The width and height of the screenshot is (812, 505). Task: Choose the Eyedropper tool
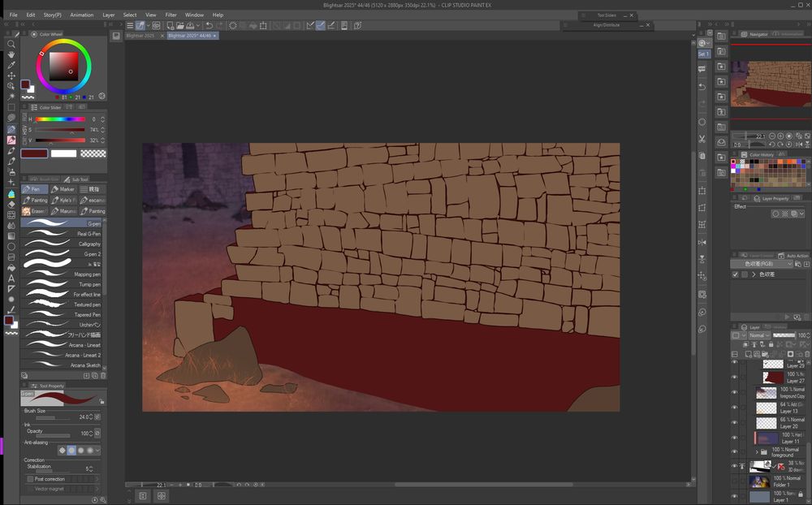pos(11,65)
